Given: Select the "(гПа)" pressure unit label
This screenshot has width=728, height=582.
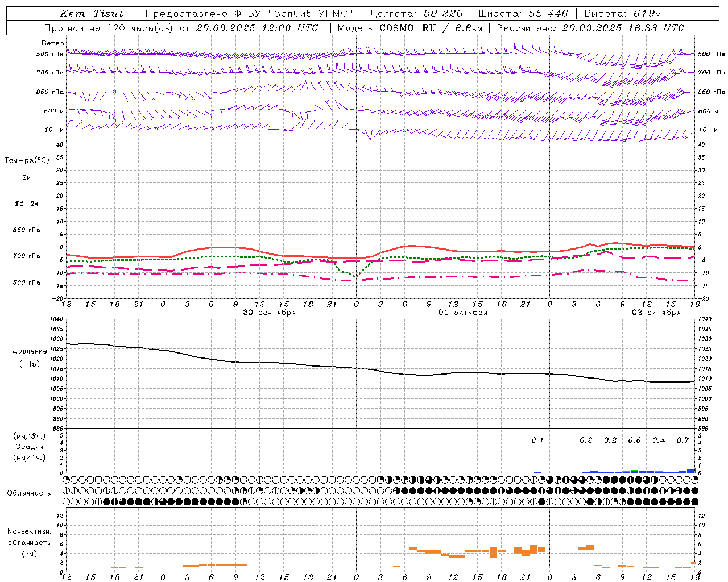Looking at the screenshot, I should pos(30,364).
